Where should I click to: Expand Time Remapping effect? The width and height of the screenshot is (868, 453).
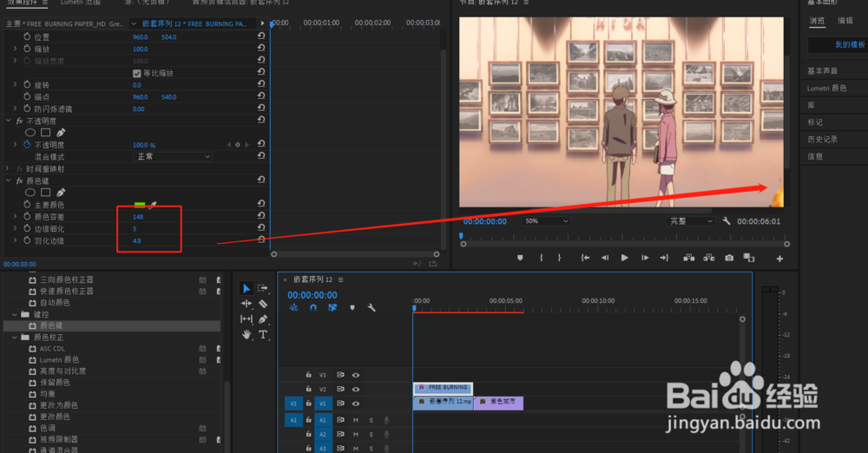(7, 168)
